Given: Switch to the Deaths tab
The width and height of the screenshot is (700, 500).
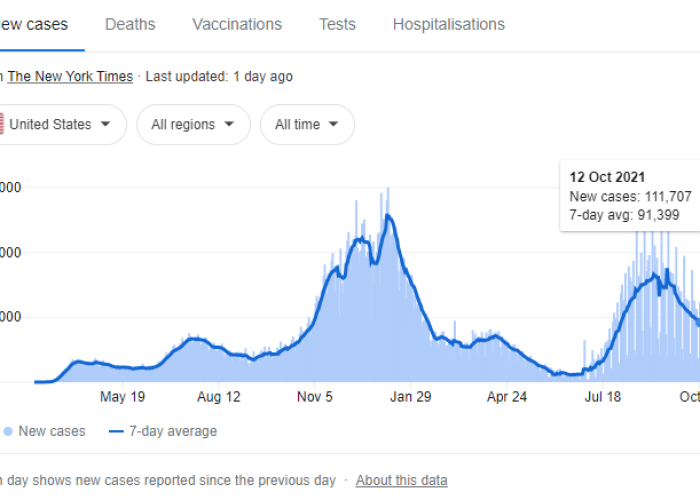Looking at the screenshot, I should [130, 24].
